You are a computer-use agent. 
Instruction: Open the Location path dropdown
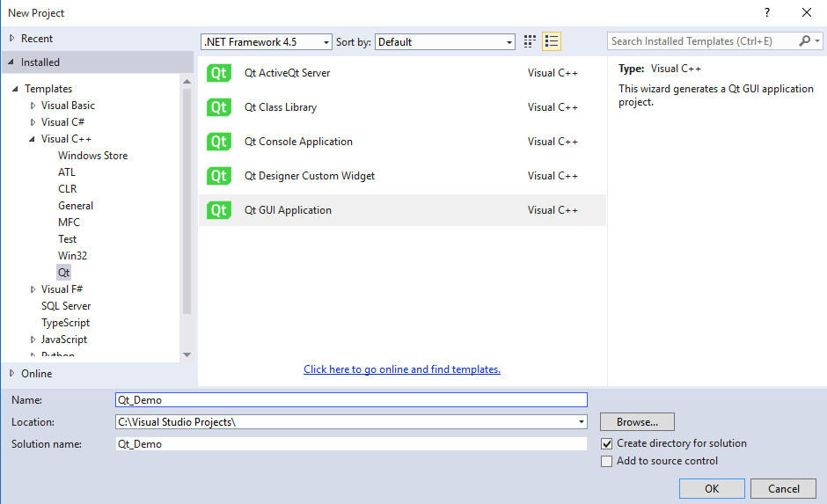pos(582,421)
